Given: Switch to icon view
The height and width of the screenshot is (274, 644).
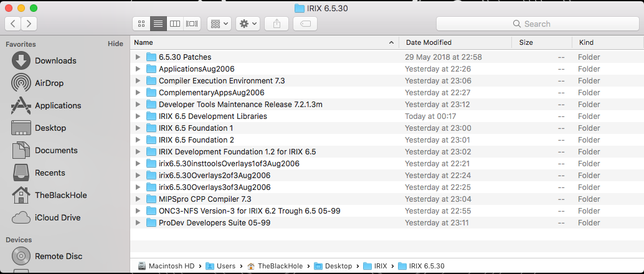Looking at the screenshot, I should (142, 24).
